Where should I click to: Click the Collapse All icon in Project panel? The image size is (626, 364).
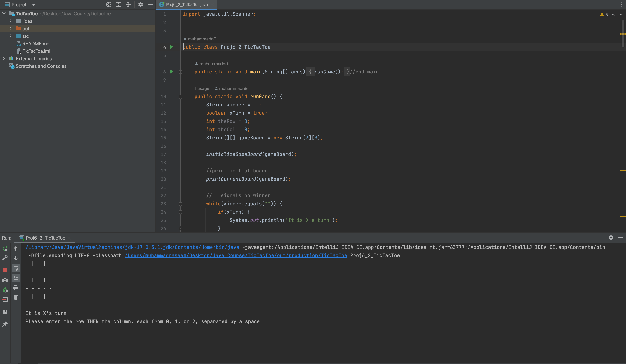click(x=128, y=4)
